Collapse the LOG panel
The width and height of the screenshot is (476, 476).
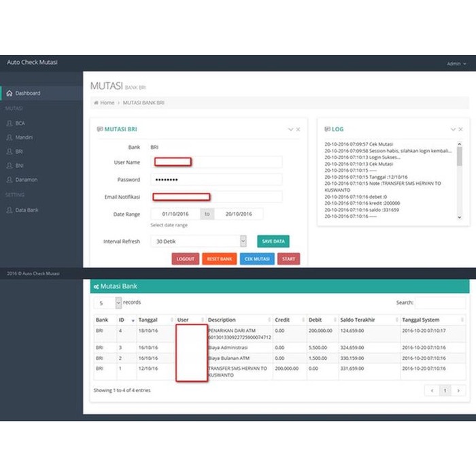[453, 129]
